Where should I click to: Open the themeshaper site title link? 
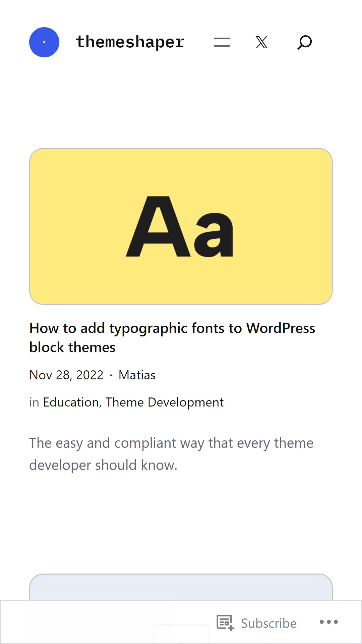(x=130, y=42)
